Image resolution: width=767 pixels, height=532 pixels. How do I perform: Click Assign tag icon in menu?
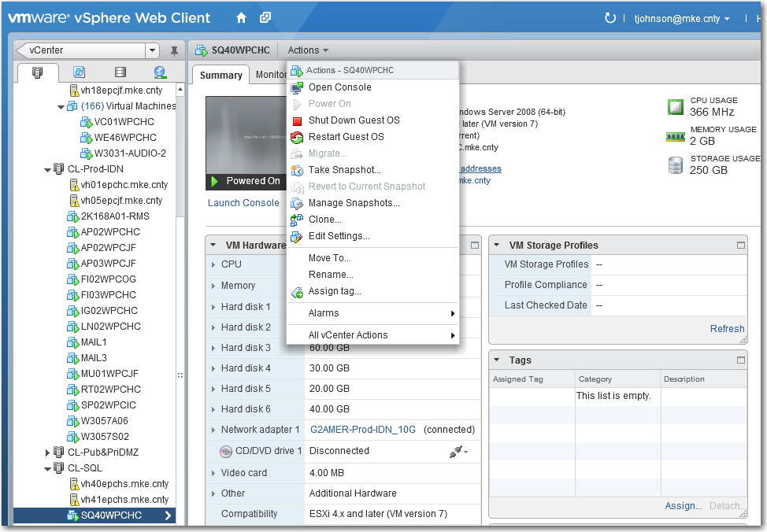point(297,293)
